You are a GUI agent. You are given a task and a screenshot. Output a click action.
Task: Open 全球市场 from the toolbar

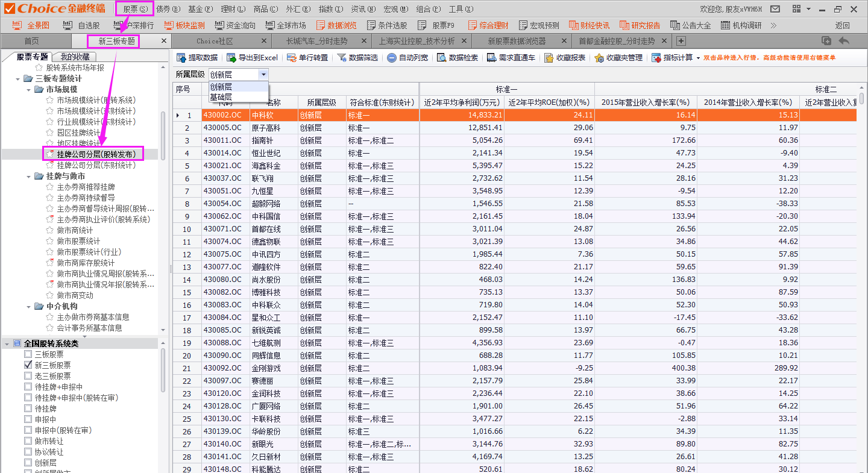285,25
